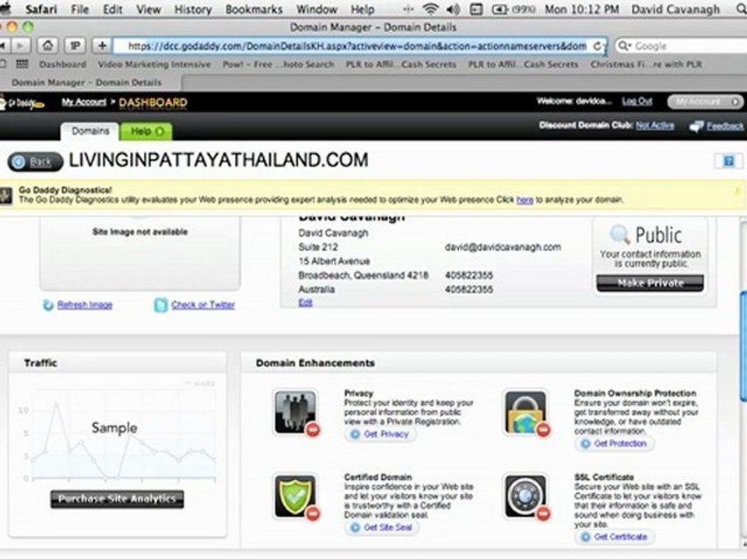
Task: Click the plus add bookmark button
Action: pos(102,46)
